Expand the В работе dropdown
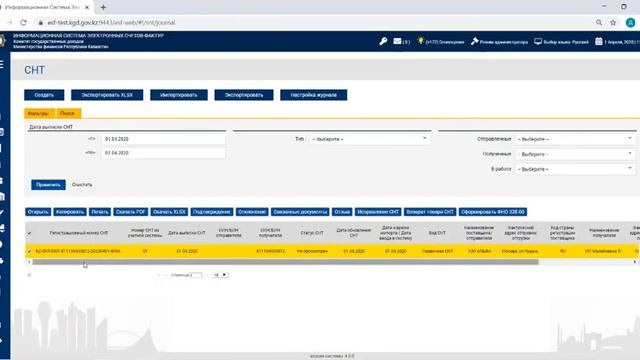640x360 pixels. tap(575, 169)
